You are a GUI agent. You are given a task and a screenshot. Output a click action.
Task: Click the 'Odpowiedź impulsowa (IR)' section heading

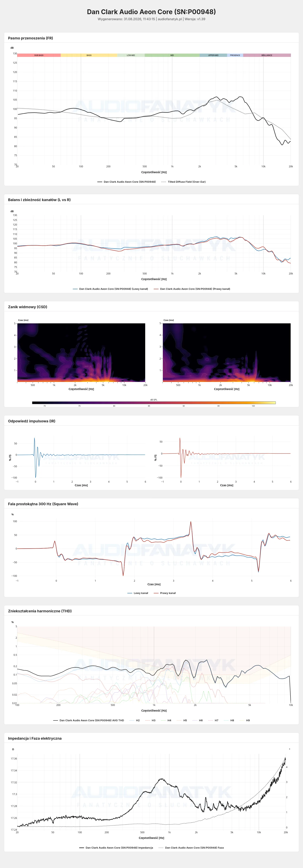point(32,421)
